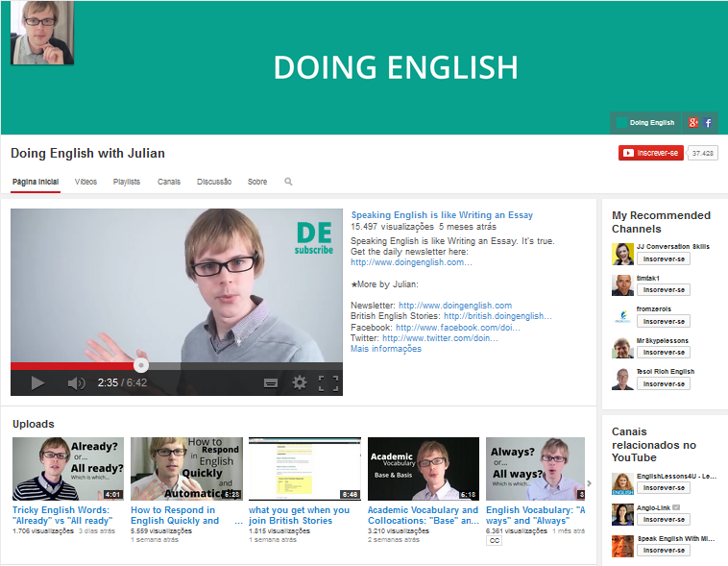Image resolution: width=728 pixels, height=566 pixels.
Task: Click the red video progress scrubber
Action: click(x=141, y=366)
